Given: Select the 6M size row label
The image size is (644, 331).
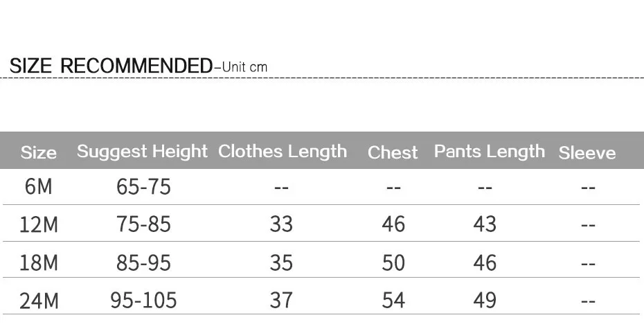Looking at the screenshot, I should click(39, 186).
